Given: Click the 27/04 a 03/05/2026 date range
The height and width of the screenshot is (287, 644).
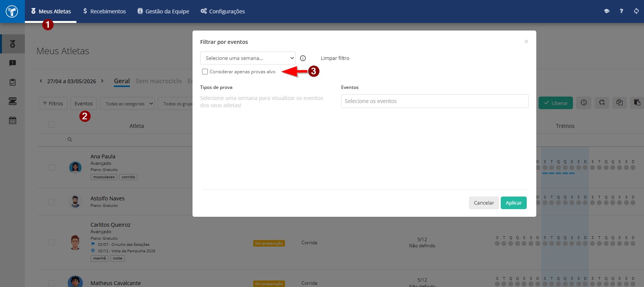Looking at the screenshot, I should click(71, 81).
